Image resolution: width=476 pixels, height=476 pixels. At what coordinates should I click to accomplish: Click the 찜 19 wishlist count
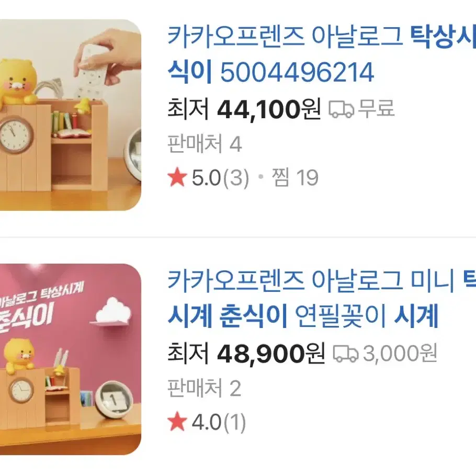pyautogui.click(x=295, y=178)
